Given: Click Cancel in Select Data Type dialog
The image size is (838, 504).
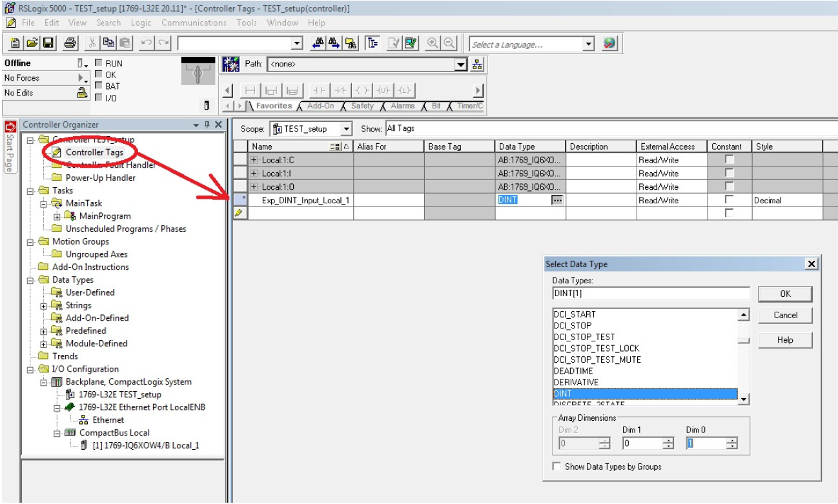Looking at the screenshot, I should click(785, 316).
